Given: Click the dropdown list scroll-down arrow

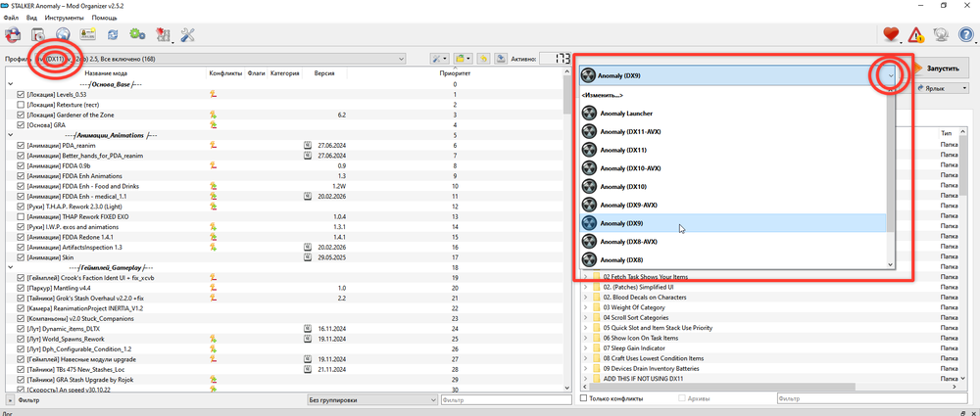Looking at the screenshot, I should pyautogui.click(x=891, y=265).
